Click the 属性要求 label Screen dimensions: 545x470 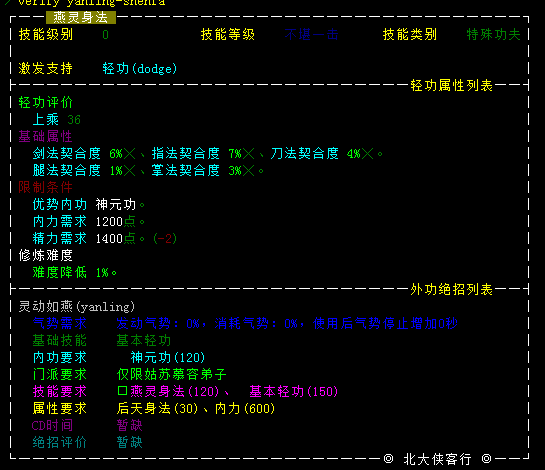(x=60, y=409)
